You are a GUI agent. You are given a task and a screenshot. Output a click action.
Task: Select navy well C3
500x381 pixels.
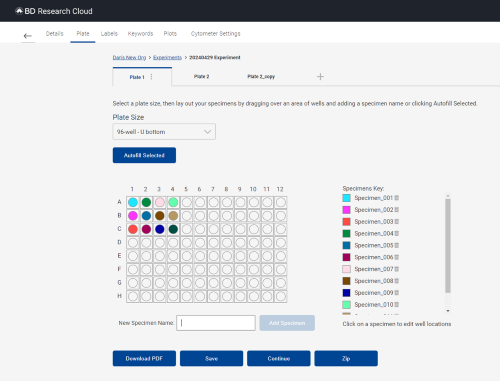pyautogui.click(x=160, y=229)
